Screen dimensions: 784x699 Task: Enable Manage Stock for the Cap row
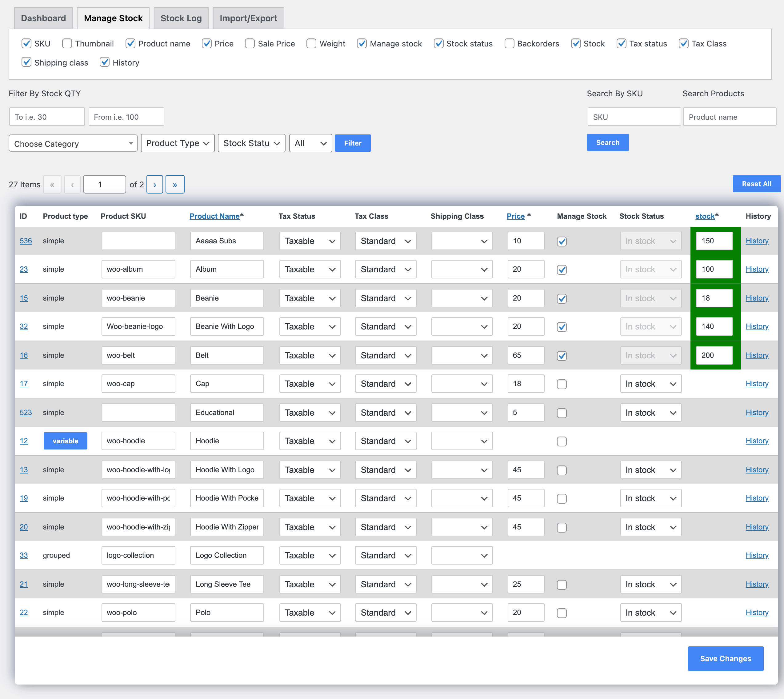562,384
